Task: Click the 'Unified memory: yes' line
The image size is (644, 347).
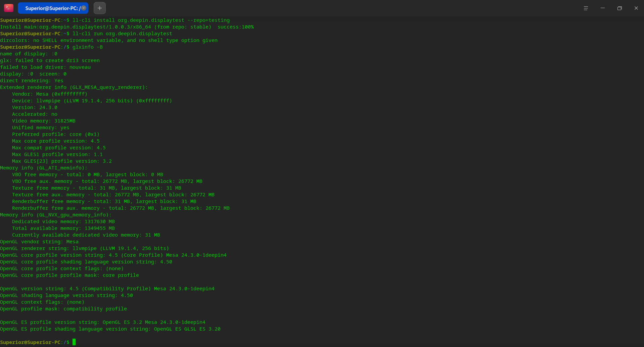Action: point(41,128)
